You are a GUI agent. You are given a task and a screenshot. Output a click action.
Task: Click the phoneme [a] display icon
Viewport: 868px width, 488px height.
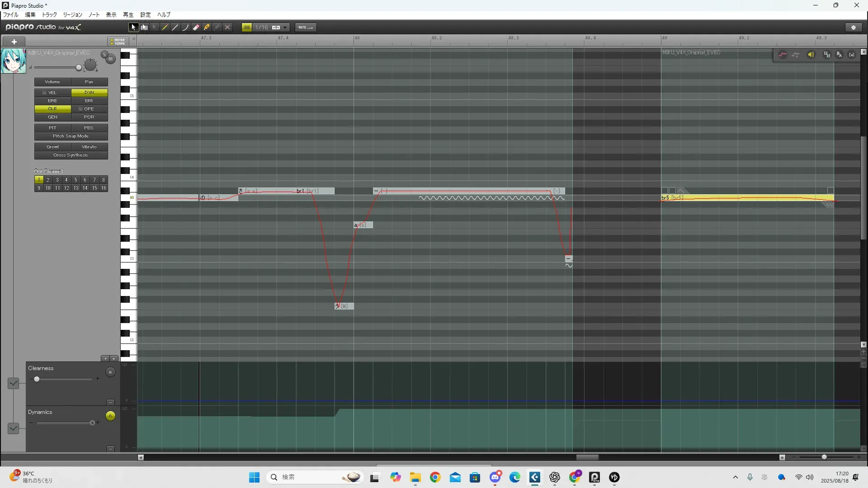[x=852, y=55]
